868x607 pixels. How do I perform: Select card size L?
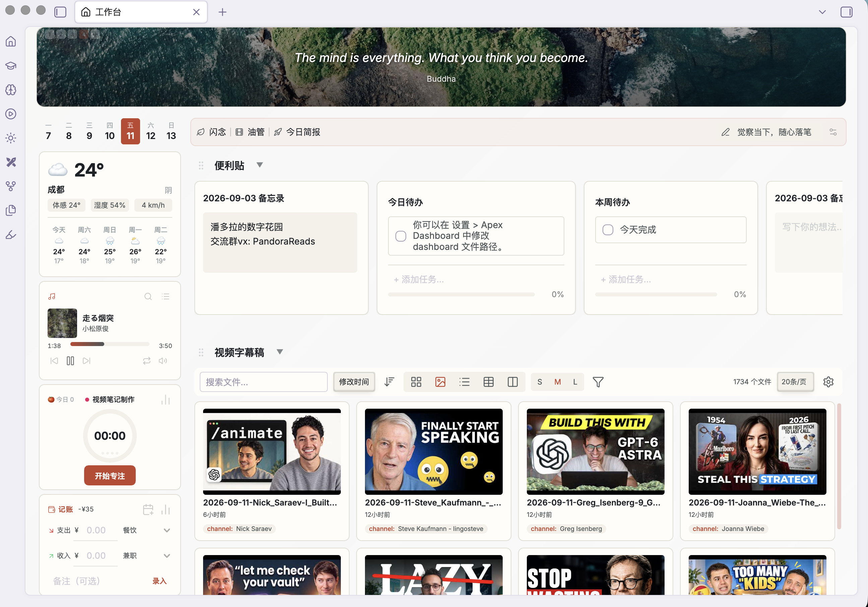[x=575, y=382]
